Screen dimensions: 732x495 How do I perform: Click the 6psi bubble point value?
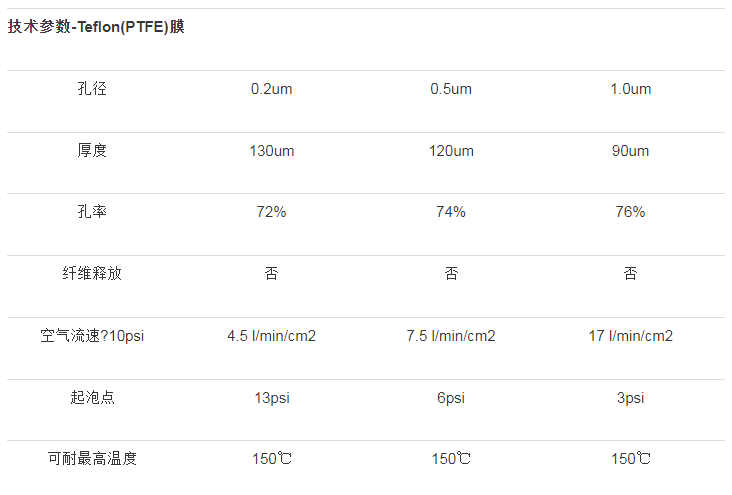[451, 398]
